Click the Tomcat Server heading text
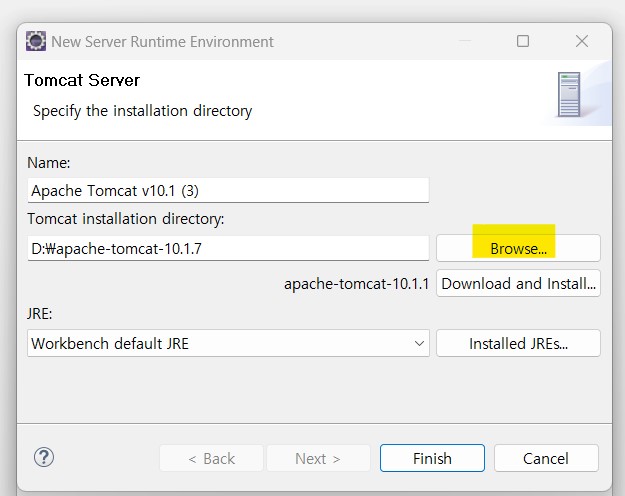 [x=82, y=81]
